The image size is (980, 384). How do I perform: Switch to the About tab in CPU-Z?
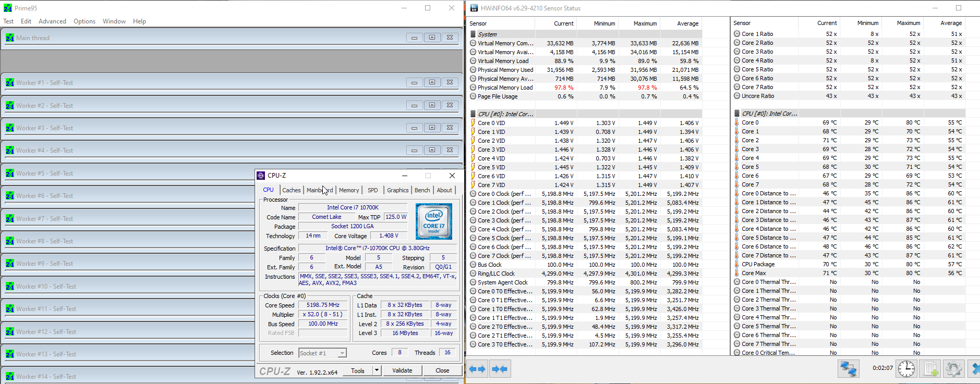tap(444, 190)
